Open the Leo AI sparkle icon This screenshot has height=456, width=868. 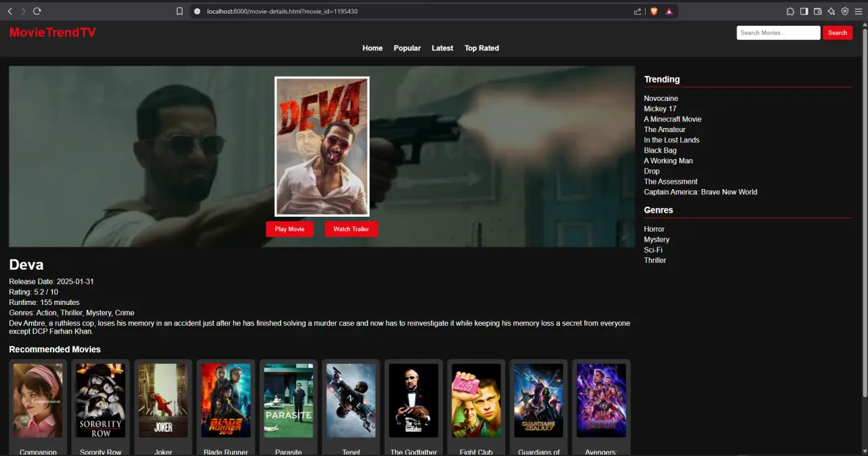[831, 12]
